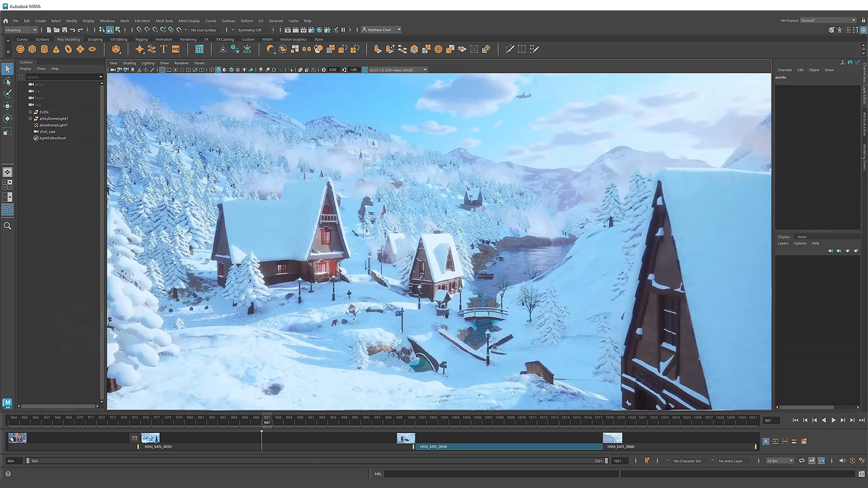
Task: Click the polygon cone shelf icon
Action: coord(56,50)
